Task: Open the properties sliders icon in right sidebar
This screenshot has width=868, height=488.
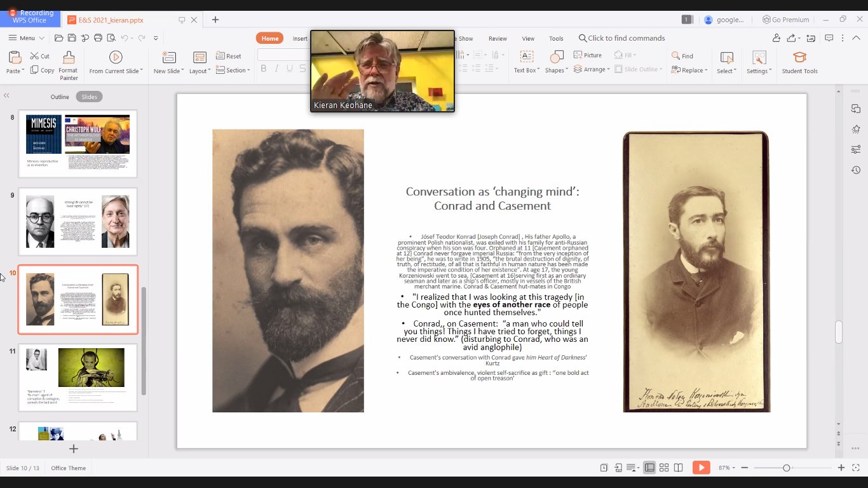Action: (856, 150)
